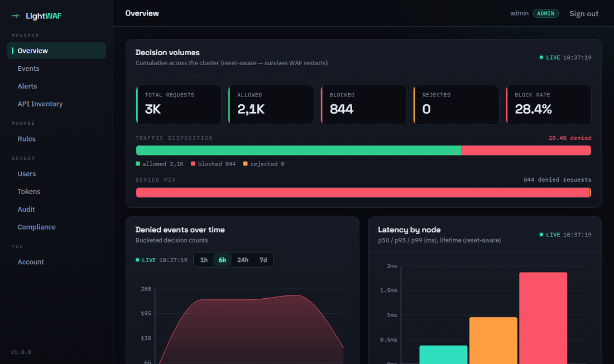Click green allowed legend swatch
The image size is (614, 364).
coord(138,164)
